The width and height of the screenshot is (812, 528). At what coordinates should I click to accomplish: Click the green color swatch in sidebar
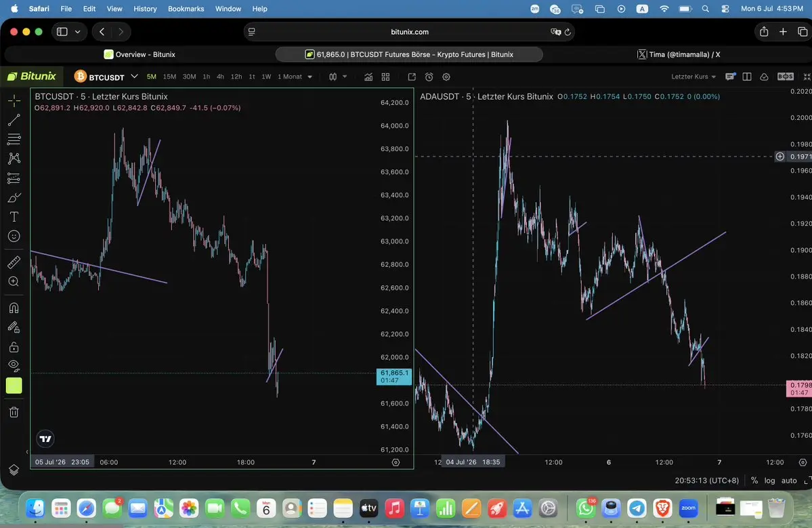14,386
